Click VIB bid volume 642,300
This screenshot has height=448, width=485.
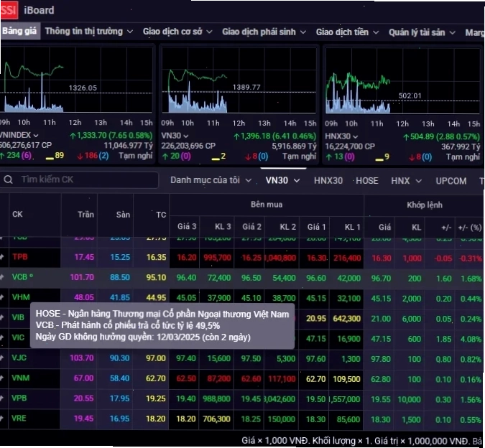point(347,319)
